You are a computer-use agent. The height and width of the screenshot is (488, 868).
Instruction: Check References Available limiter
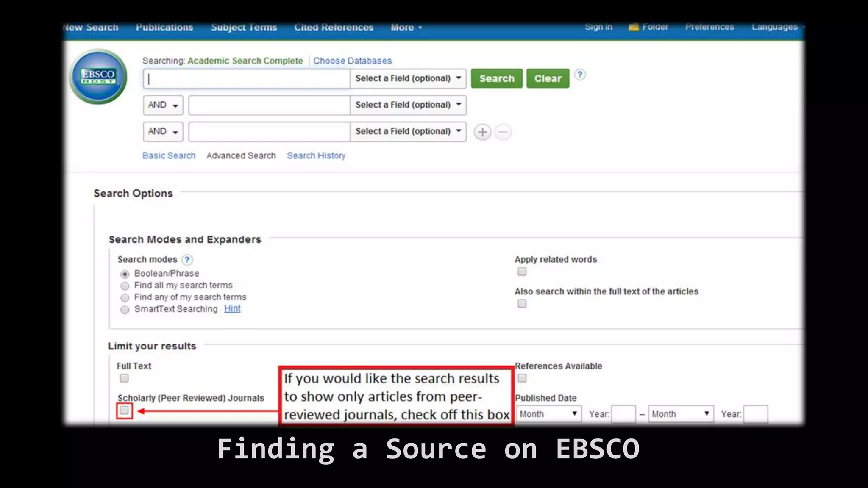pos(522,378)
